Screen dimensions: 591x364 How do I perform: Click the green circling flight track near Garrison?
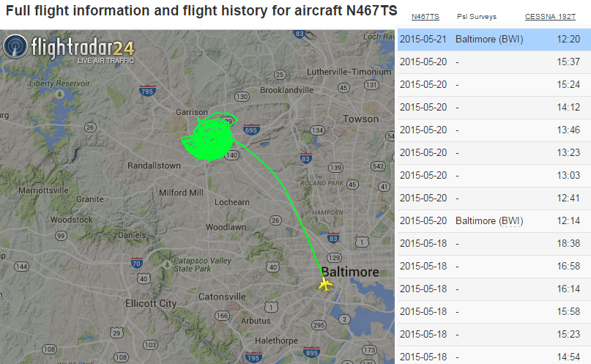tap(208, 138)
